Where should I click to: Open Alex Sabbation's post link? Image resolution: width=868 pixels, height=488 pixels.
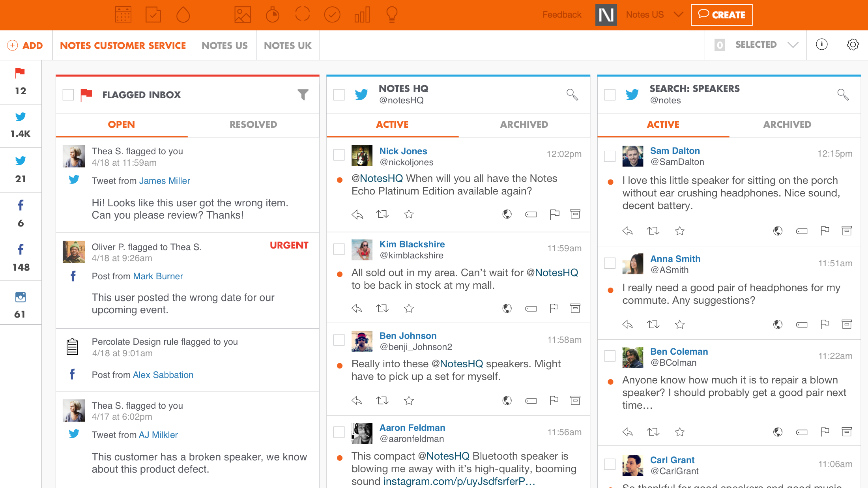pyautogui.click(x=163, y=375)
